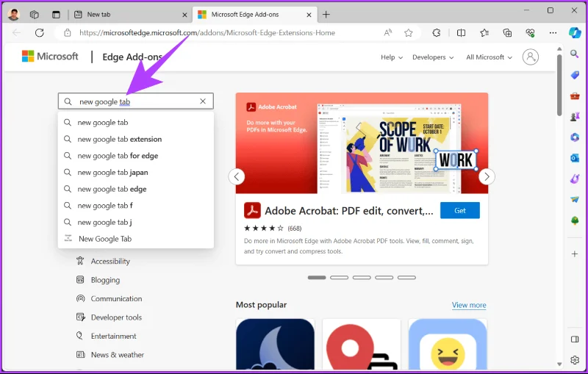Open the laughing emoji add-on thumbnail
588x374 pixels.
448,345
